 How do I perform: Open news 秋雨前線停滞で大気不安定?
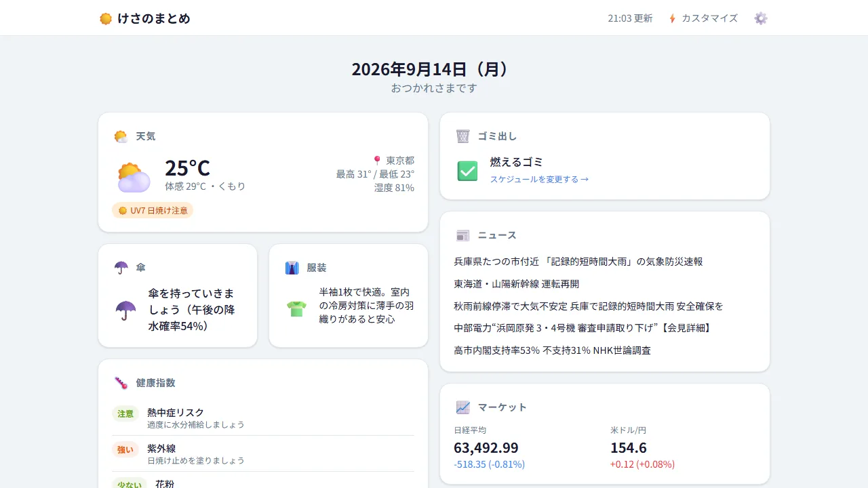pos(589,306)
